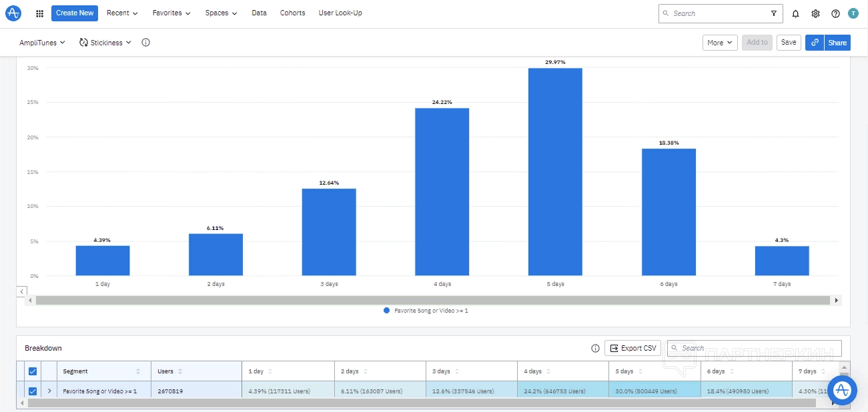Click the info icon next to Stickiness
868x412 pixels.
[146, 43]
